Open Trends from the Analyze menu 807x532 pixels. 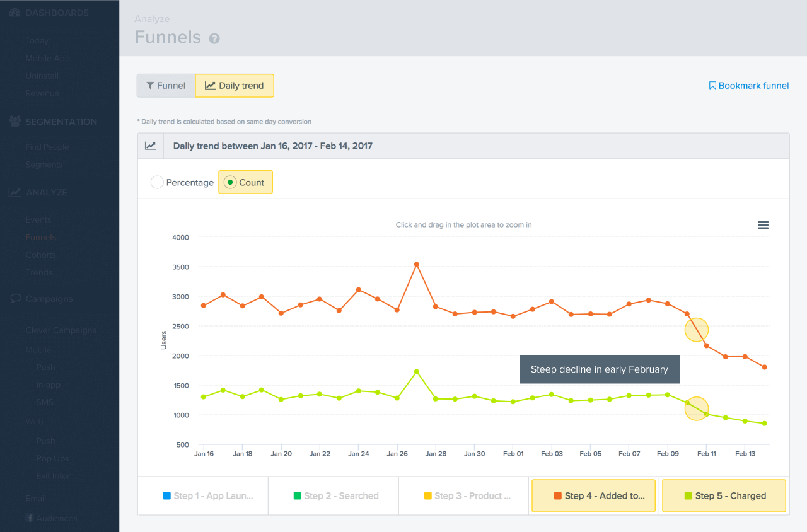tap(38, 272)
